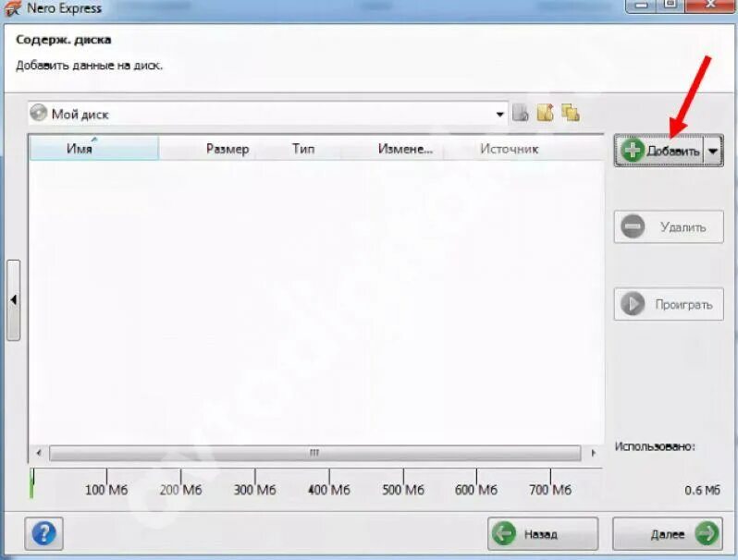Click the disc icon beside Мой диск

pyautogui.click(x=38, y=113)
